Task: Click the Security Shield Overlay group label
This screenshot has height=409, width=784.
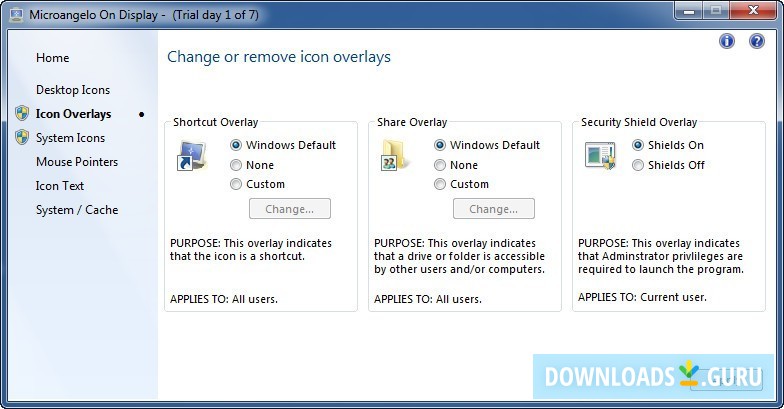Action: click(x=639, y=122)
